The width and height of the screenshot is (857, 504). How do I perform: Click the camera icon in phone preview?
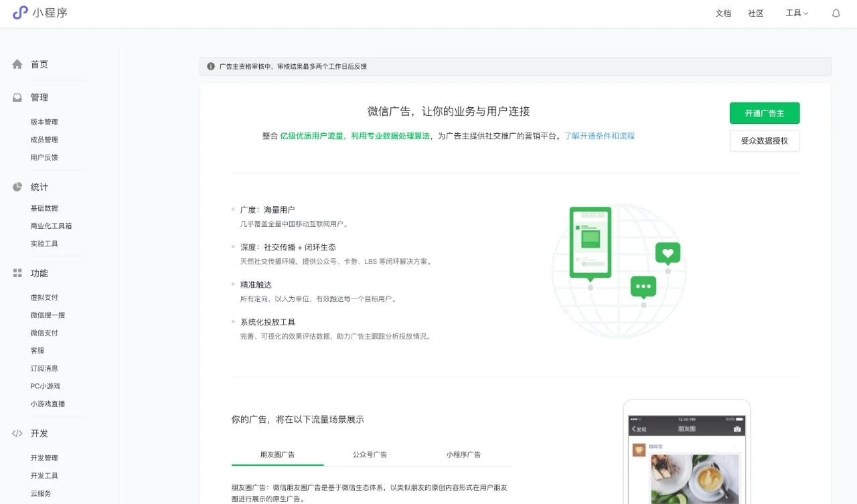737,429
